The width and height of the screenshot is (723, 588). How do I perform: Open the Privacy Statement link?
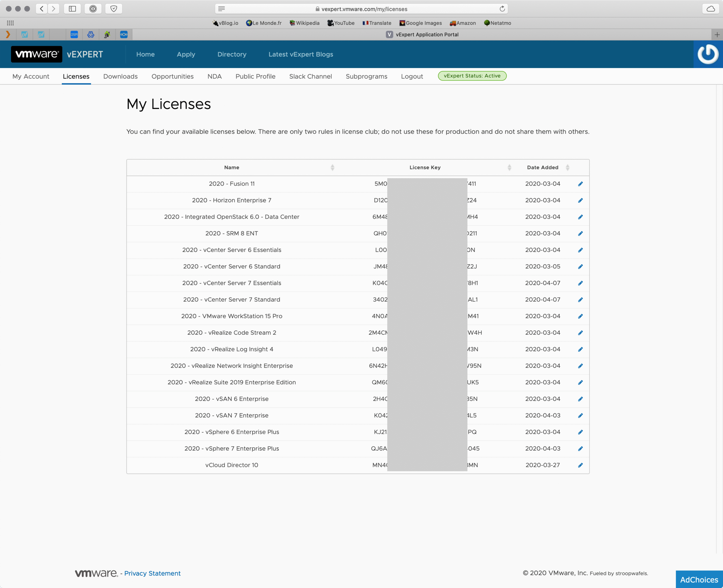click(152, 573)
